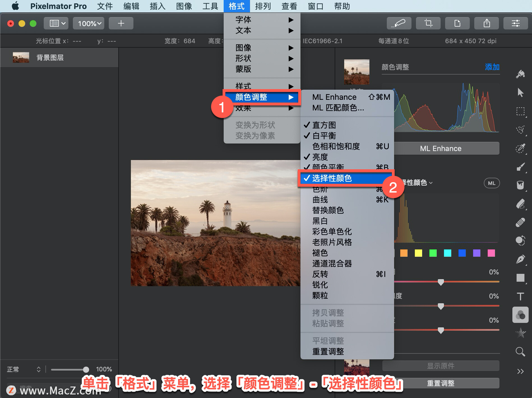This screenshot has height=398, width=532.
Task: Choose Reset Adjustments in the submenu
Action: [x=347, y=351]
